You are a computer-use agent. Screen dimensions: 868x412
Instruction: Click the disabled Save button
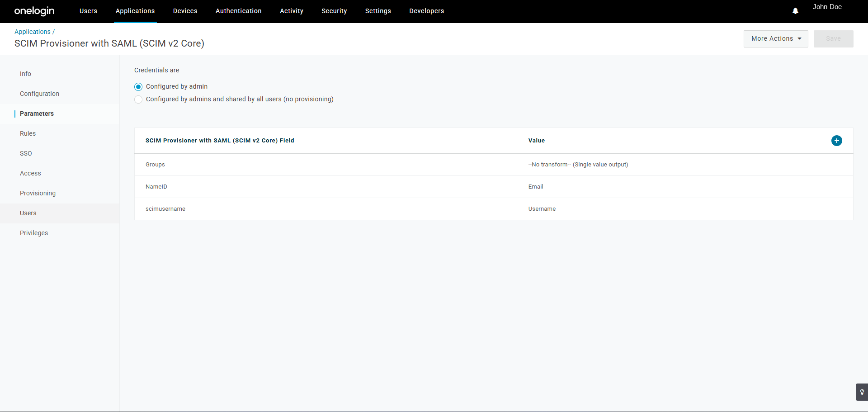833,39
